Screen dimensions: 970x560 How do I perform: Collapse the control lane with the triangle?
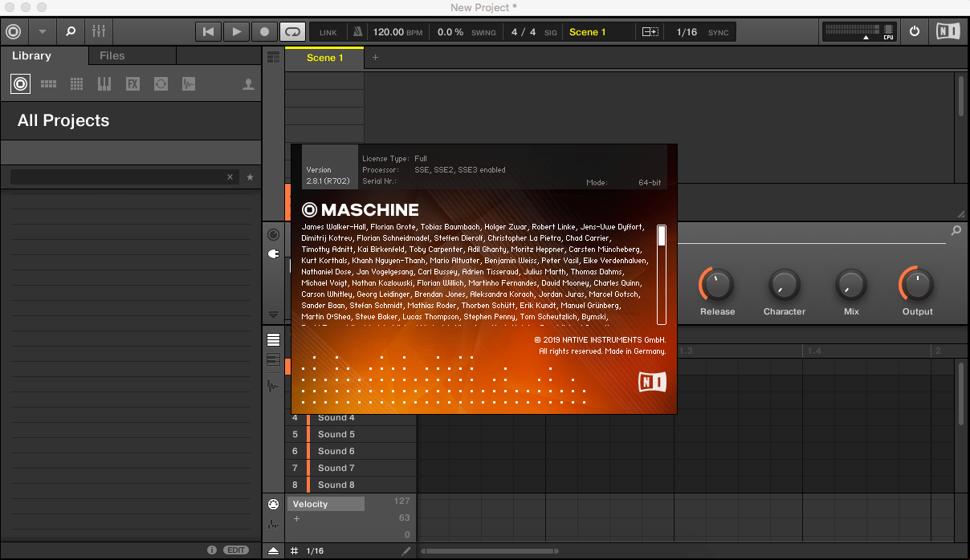pos(273,550)
